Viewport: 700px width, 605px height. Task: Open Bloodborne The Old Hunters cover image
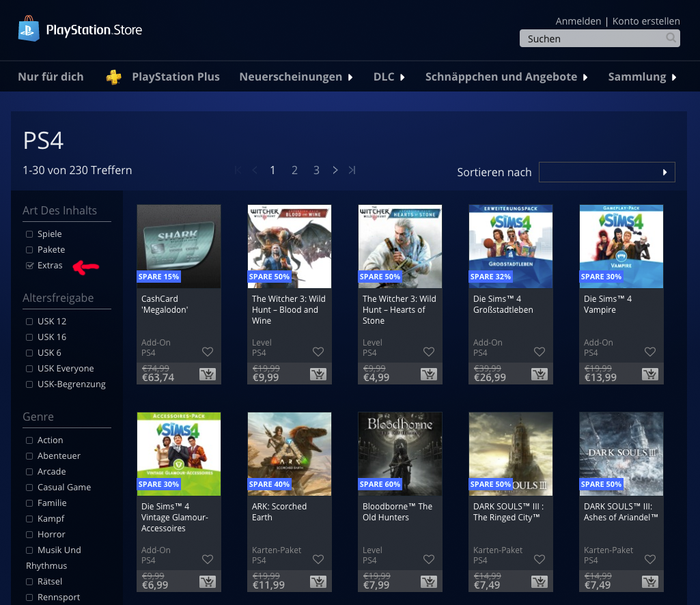(x=400, y=453)
